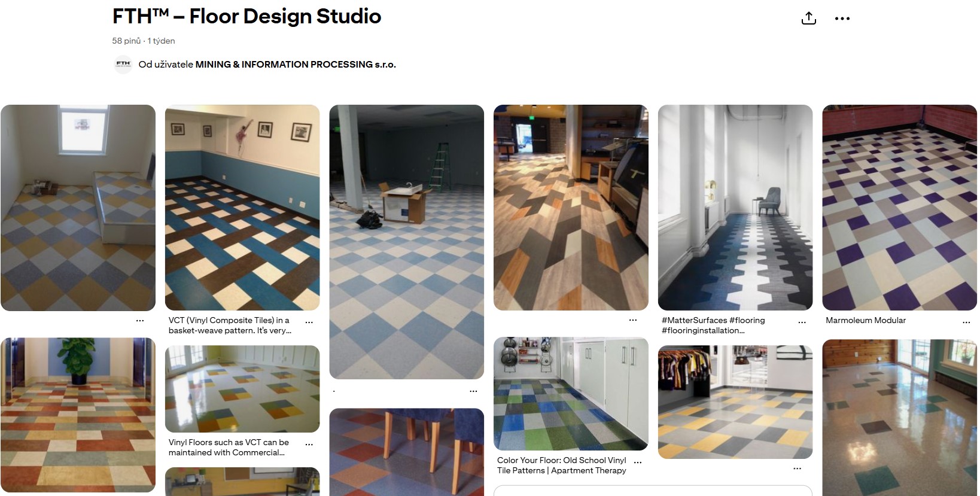Open options for Color Your Floor pin
Screen dimensions: 980x496
click(x=638, y=462)
